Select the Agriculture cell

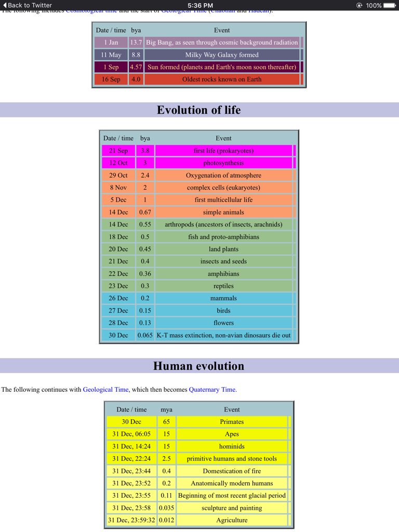click(x=232, y=520)
